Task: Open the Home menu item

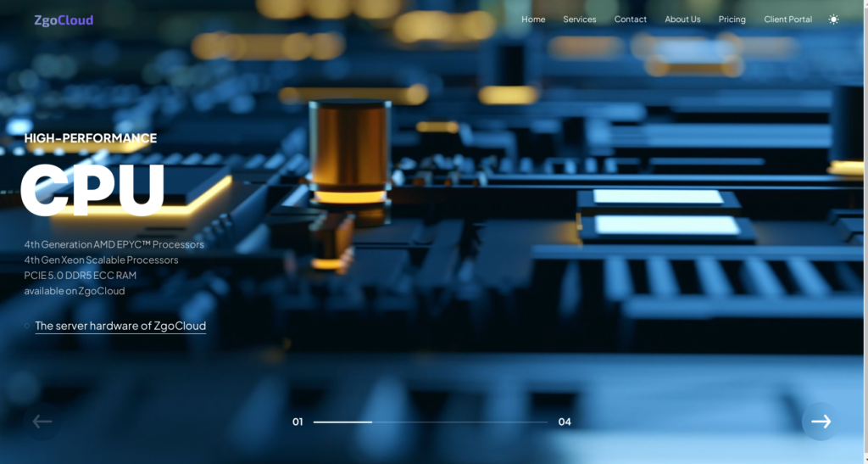Action: point(533,20)
